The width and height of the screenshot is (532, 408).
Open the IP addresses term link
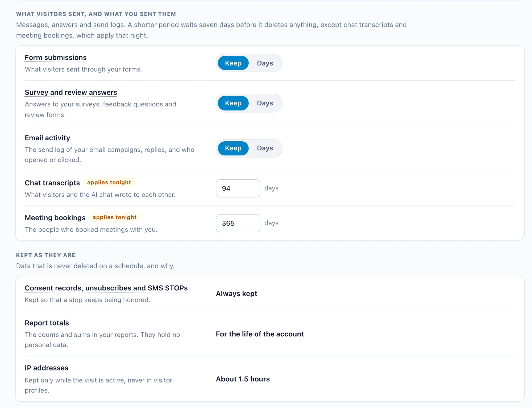(x=47, y=368)
